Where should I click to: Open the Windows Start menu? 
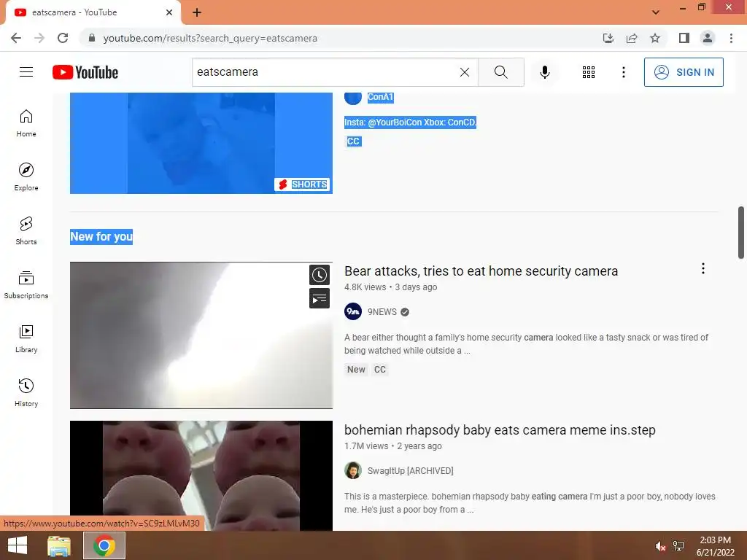[18, 545]
